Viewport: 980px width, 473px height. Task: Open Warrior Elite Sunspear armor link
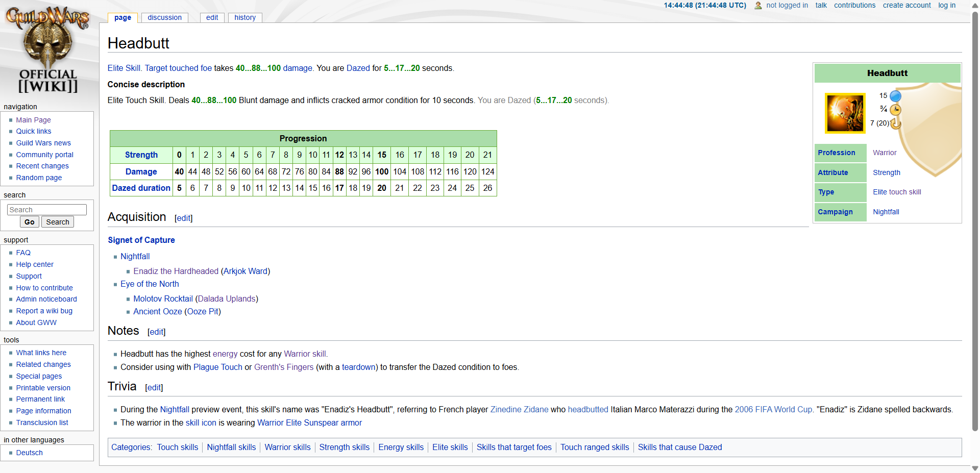[x=309, y=422]
